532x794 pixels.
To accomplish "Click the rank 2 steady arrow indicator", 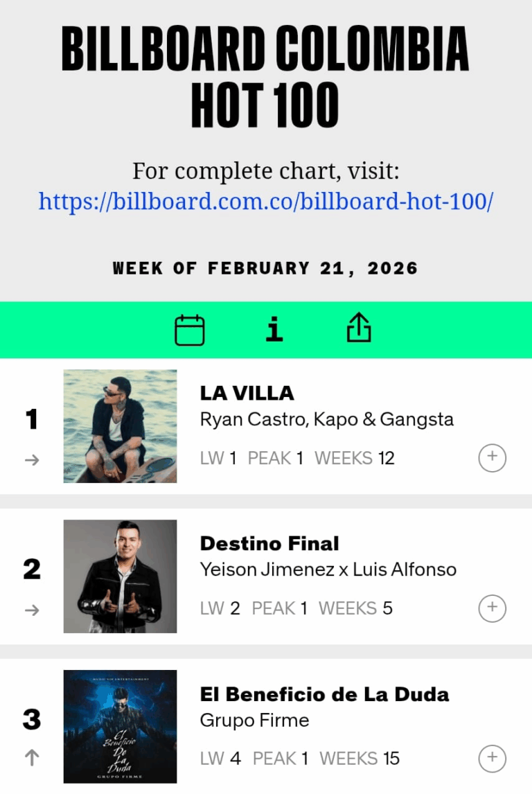I will tap(32, 610).
